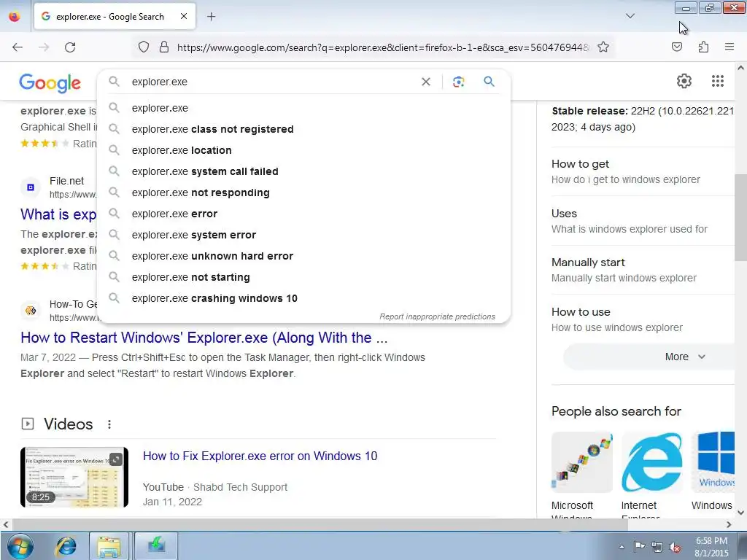Viewport: 747px width, 560px height.
Task: Open Windows Explorer folder on taskbar
Action: (x=109, y=545)
